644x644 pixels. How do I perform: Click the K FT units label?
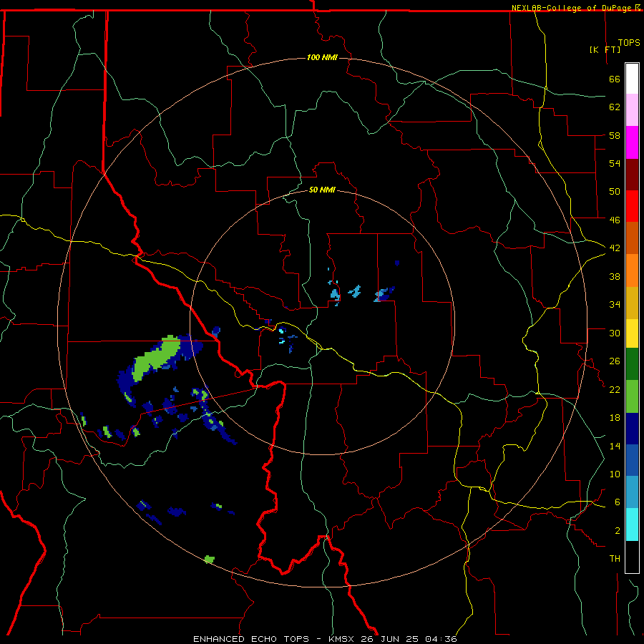click(x=605, y=49)
